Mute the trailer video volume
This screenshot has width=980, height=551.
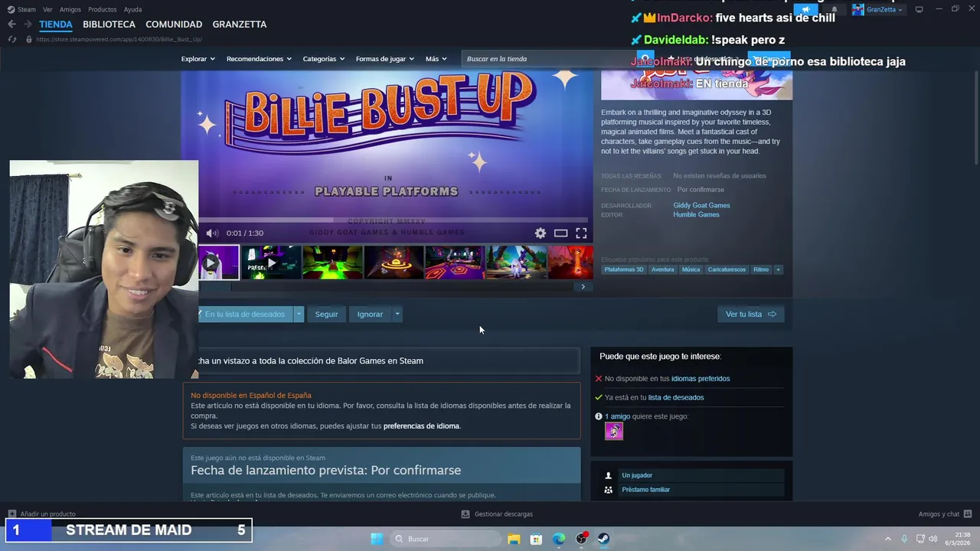coord(212,233)
